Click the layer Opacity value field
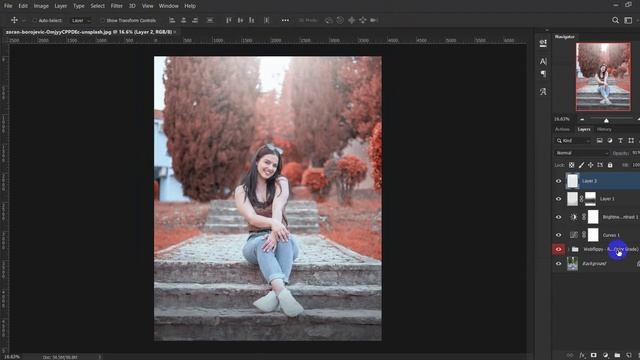 (x=636, y=153)
